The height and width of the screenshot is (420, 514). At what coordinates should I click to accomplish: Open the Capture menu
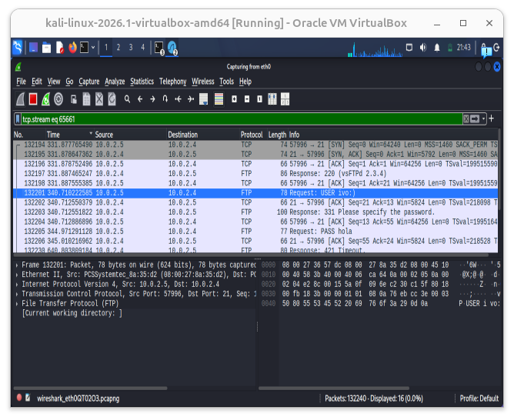click(88, 82)
